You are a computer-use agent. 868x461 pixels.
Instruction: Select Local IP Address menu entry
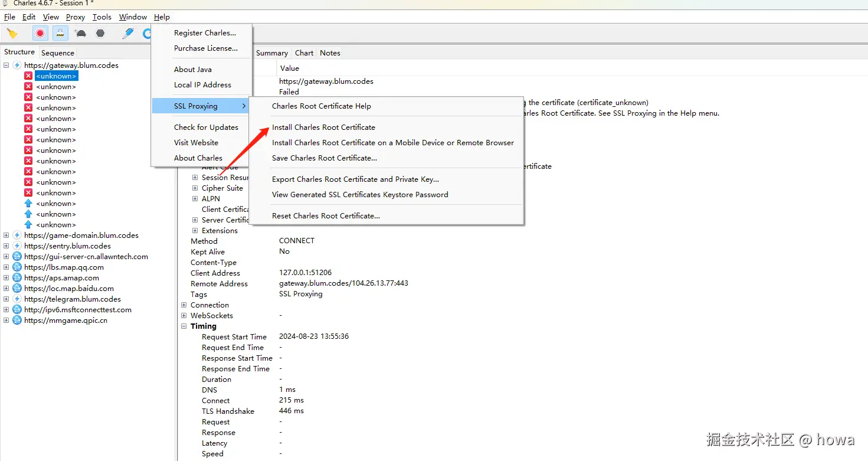coord(202,84)
